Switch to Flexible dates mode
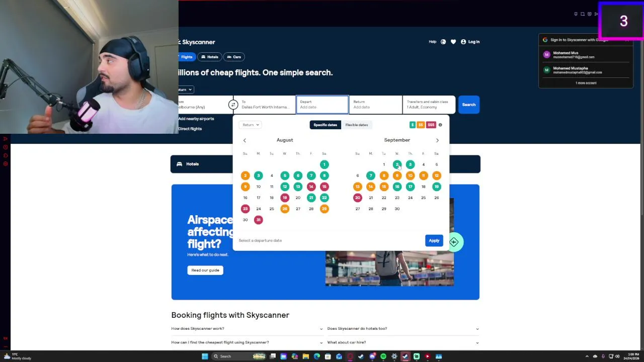The width and height of the screenshot is (644, 362). (357, 125)
